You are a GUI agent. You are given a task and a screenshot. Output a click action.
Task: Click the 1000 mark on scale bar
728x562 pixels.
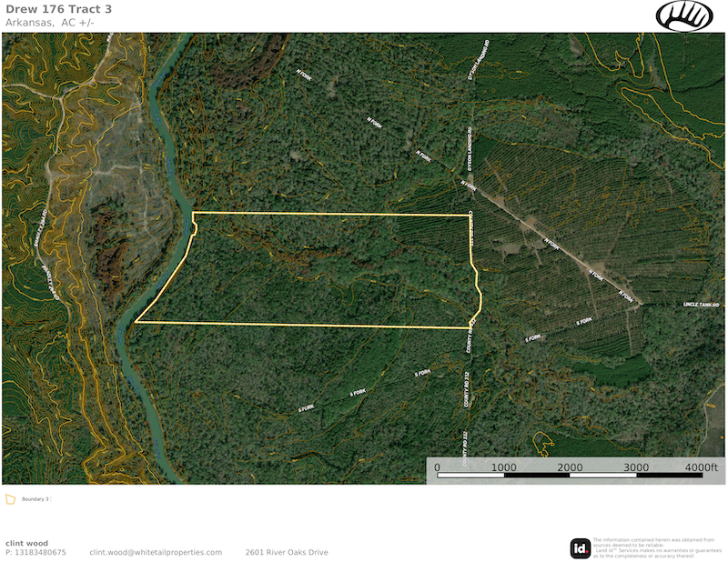point(503,467)
